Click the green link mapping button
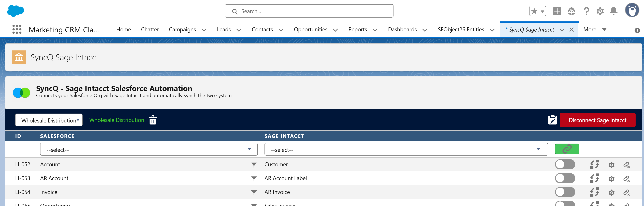The image size is (644, 206). coord(567,149)
